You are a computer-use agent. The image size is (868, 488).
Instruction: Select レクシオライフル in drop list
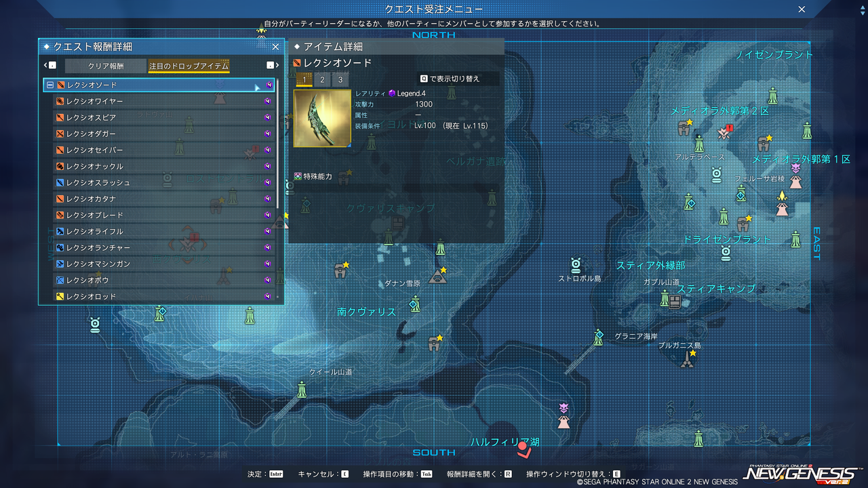pyautogui.click(x=164, y=232)
